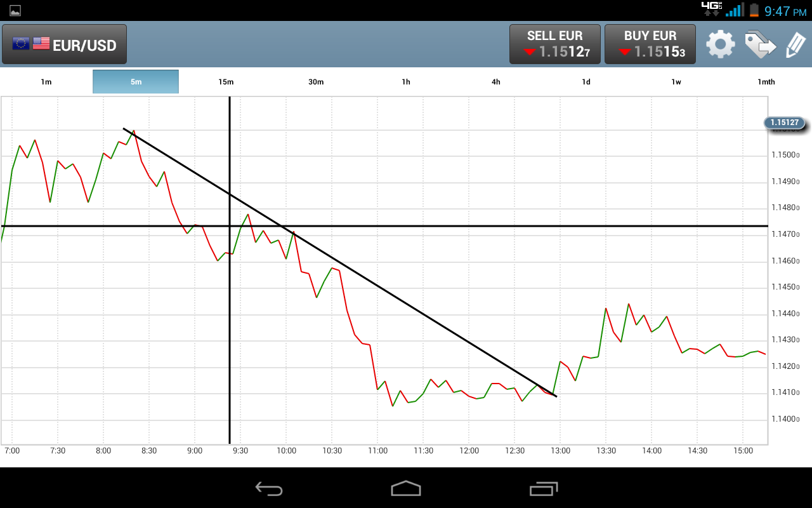The image size is (812, 508).
Task: Switch to the 4h timeframe tab
Action: coord(496,82)
